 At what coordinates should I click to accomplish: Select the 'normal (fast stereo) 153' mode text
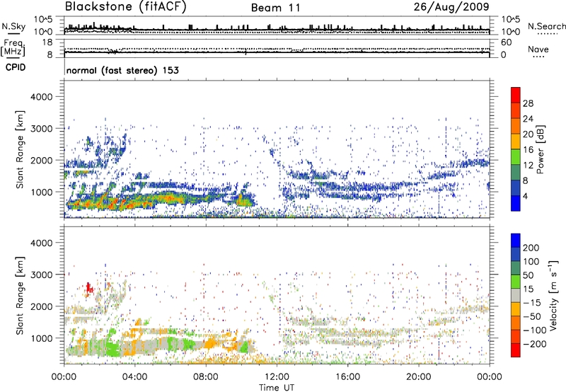[x=122, y=70]
